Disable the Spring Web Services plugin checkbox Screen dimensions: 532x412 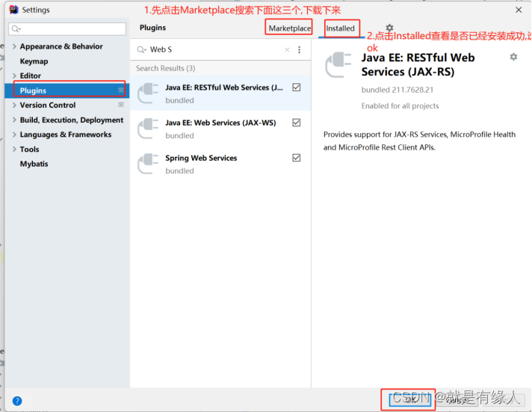(x=296, y=158)
